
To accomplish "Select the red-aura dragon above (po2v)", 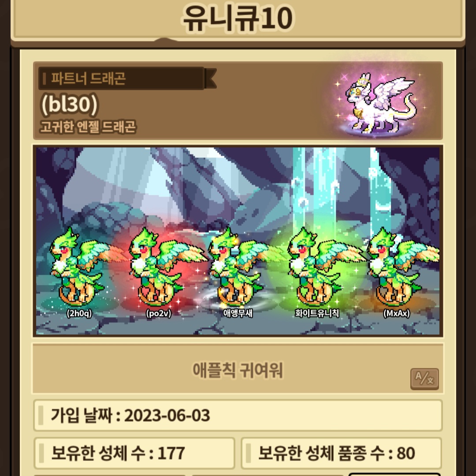I will 164,267.
